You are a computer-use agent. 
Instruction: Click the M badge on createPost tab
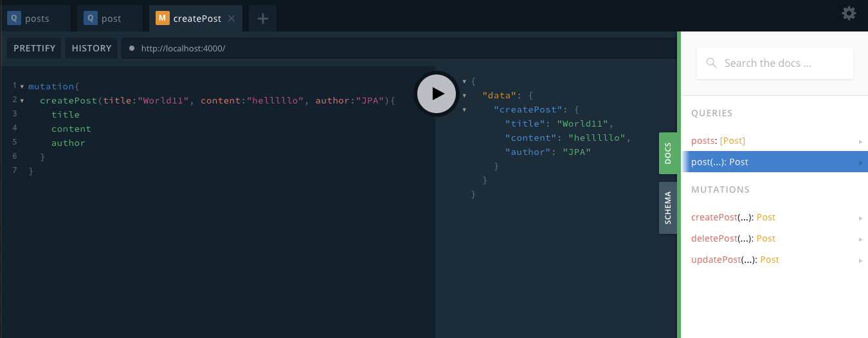pos(163,19)
